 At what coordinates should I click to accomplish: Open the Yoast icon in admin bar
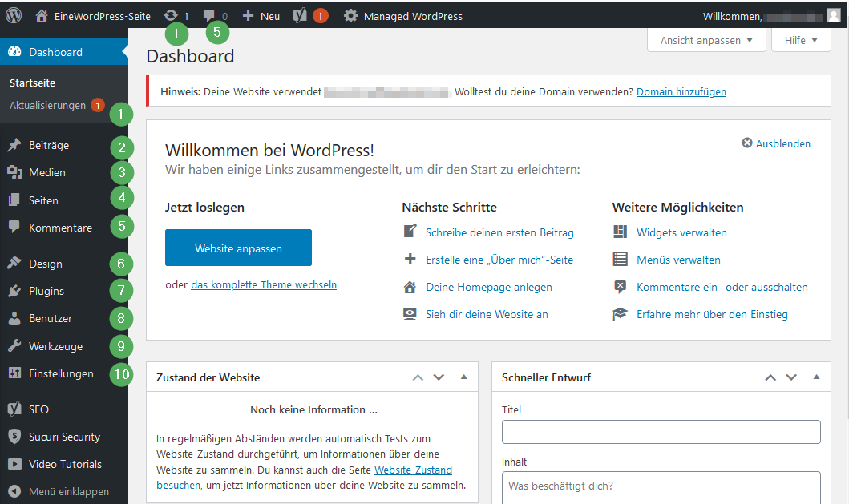(300, 16)
